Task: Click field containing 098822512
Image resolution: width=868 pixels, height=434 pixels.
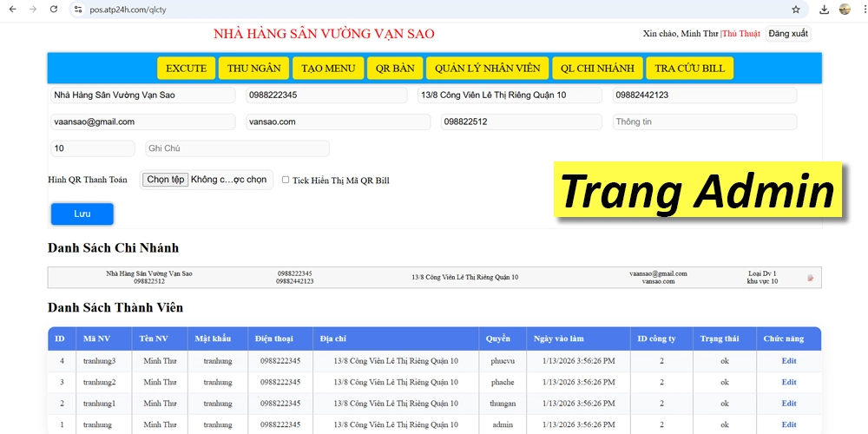Action: [522, 122]
